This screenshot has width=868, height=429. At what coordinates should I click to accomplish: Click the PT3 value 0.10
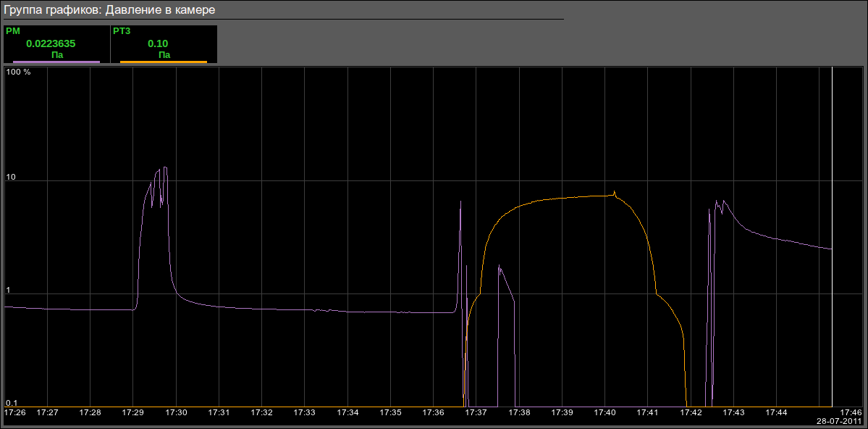pyautogui.click(x=158, y=43)
